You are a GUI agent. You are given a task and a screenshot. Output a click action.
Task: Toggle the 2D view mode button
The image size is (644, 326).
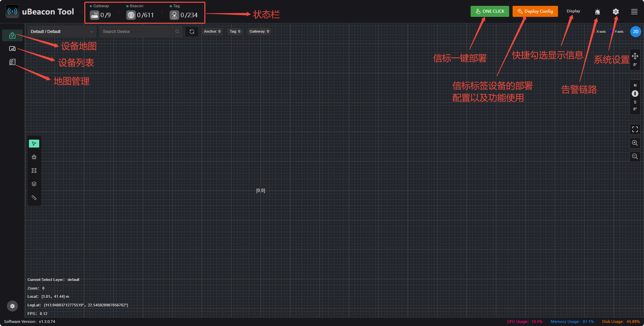coord(636,32)
